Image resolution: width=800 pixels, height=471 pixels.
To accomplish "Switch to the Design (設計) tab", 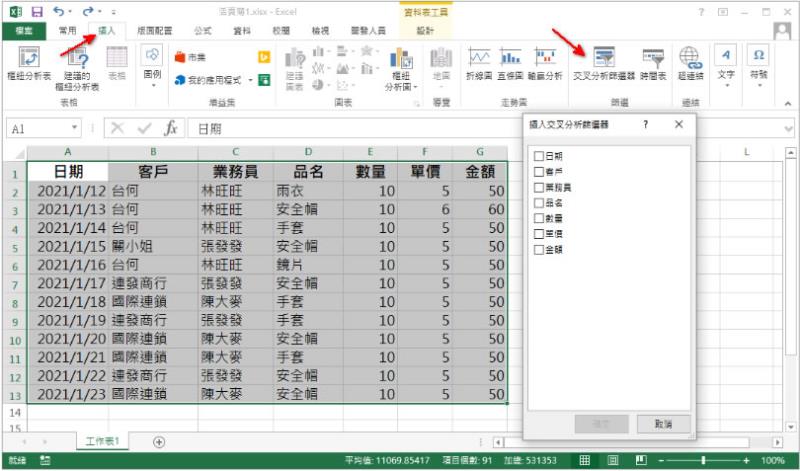I will (x=425, y=31).
